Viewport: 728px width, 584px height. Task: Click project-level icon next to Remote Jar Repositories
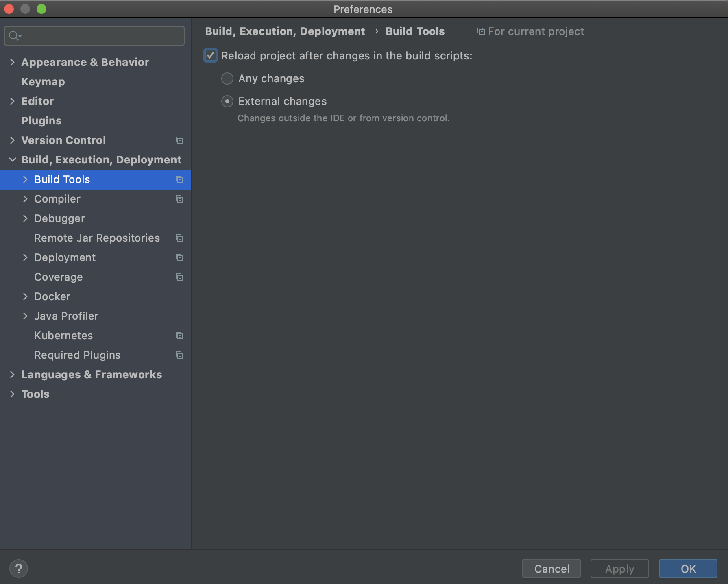pos(179,238)
